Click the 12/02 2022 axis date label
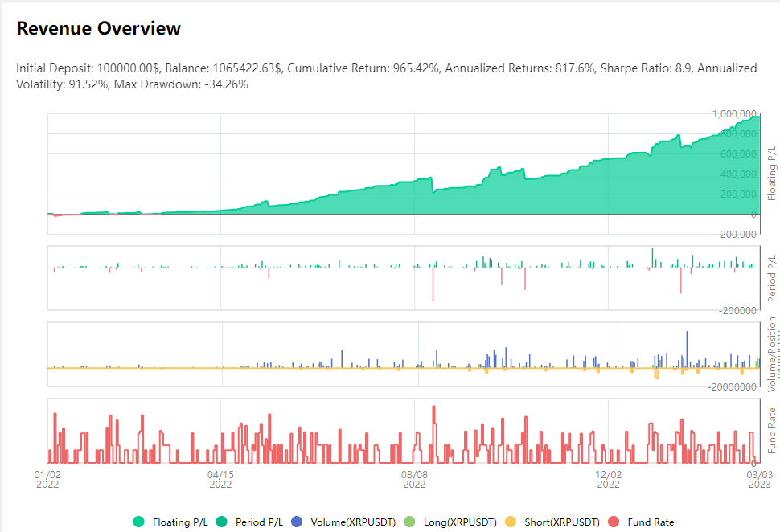780x532 pixels. point(609,479)
